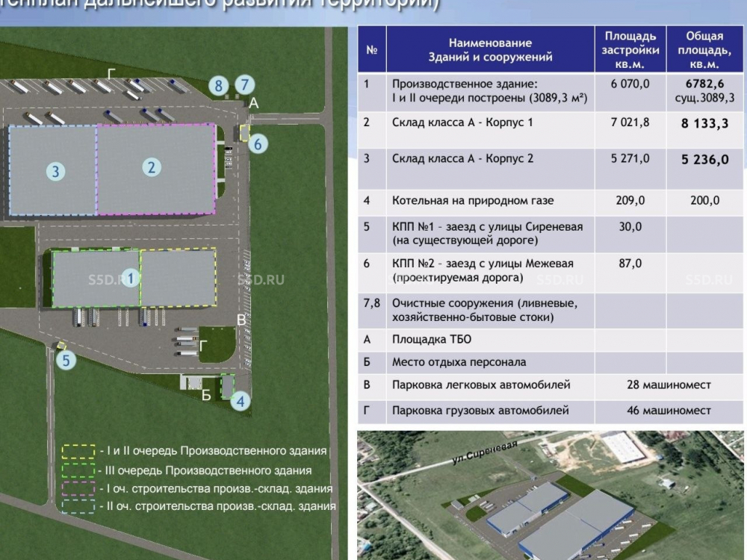The image size is (747, 560).
Task: Select the 'Общая площадь' column header
Action: click(x=704, y=50)
